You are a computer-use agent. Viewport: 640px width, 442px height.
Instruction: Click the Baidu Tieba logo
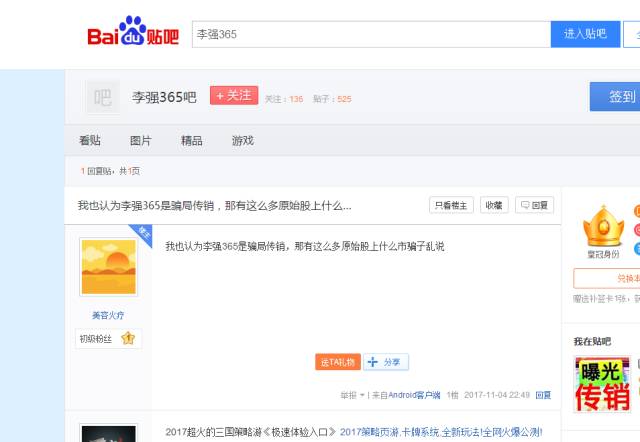click(132, 33)
